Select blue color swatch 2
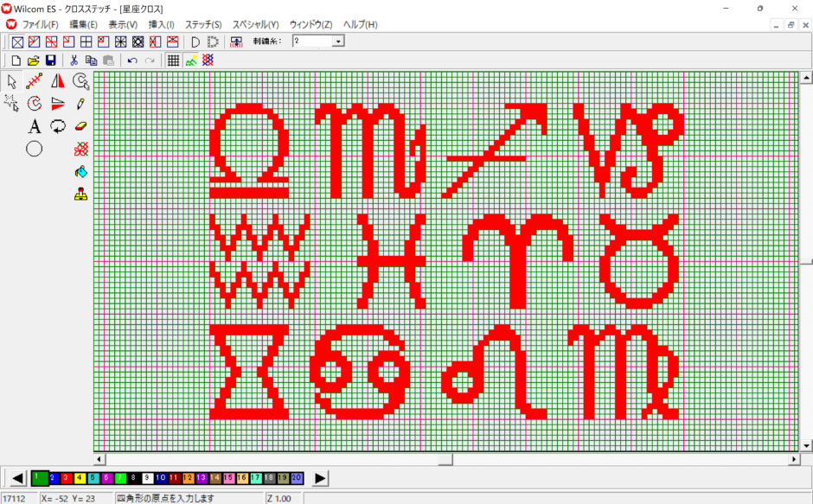The image size is (813, 504). click(53, 478)
